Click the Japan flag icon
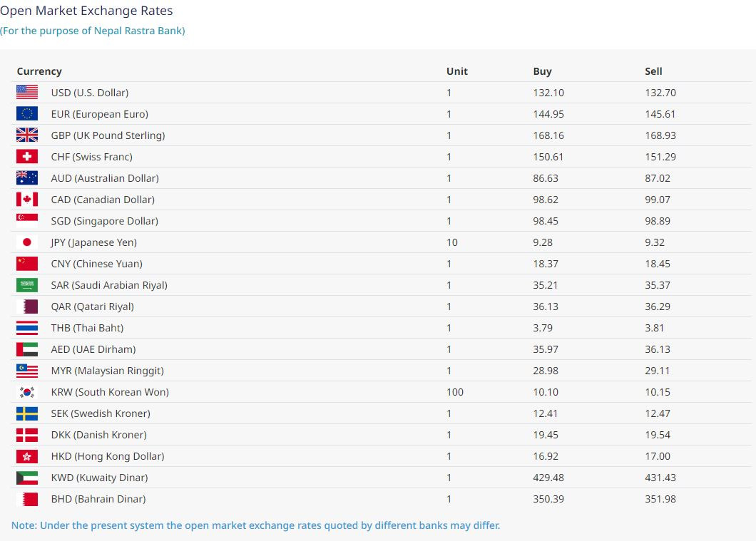 pos(27,242)
